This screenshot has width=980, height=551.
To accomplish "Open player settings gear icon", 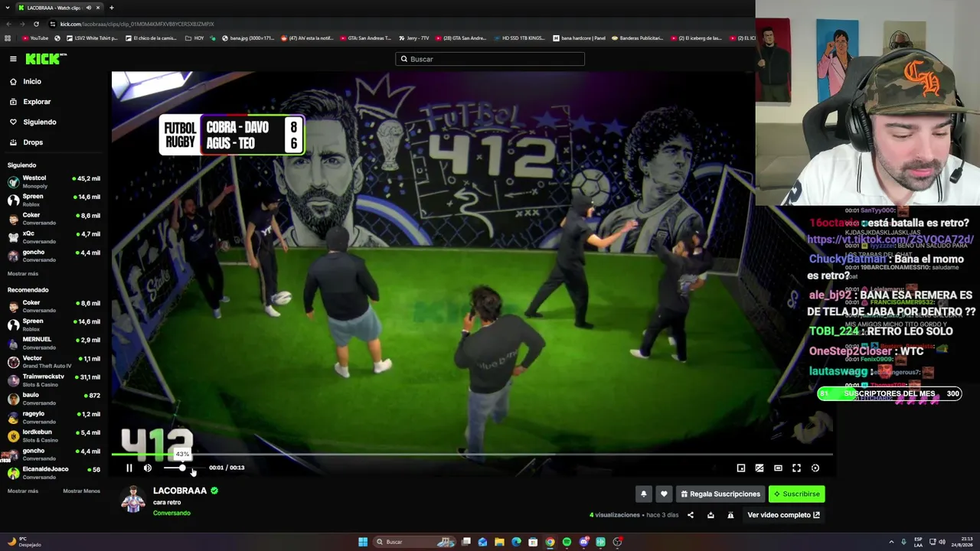I will click(815, 468).
